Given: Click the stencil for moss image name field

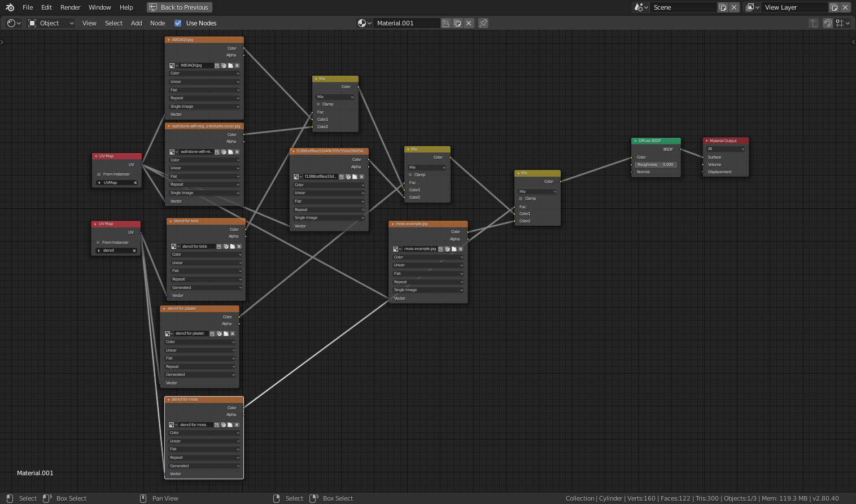Looking at the screenshot, I should click(x=196, y=425).
